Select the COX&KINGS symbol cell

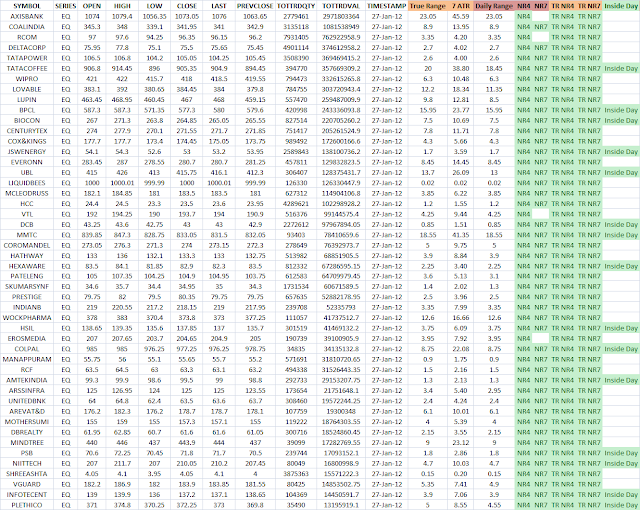pyautogui.click(x=27, y=141)
